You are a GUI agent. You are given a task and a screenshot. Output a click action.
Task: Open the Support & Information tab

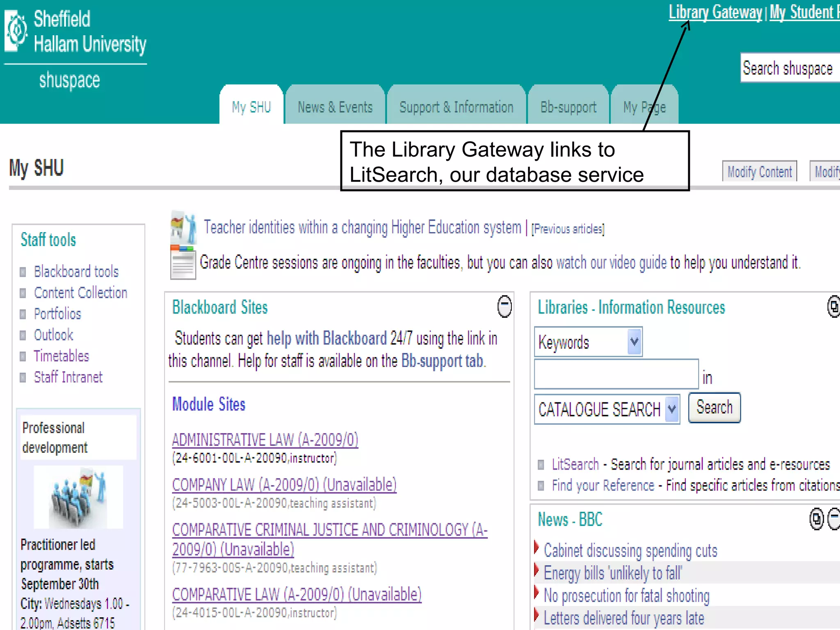coord(456,107)
